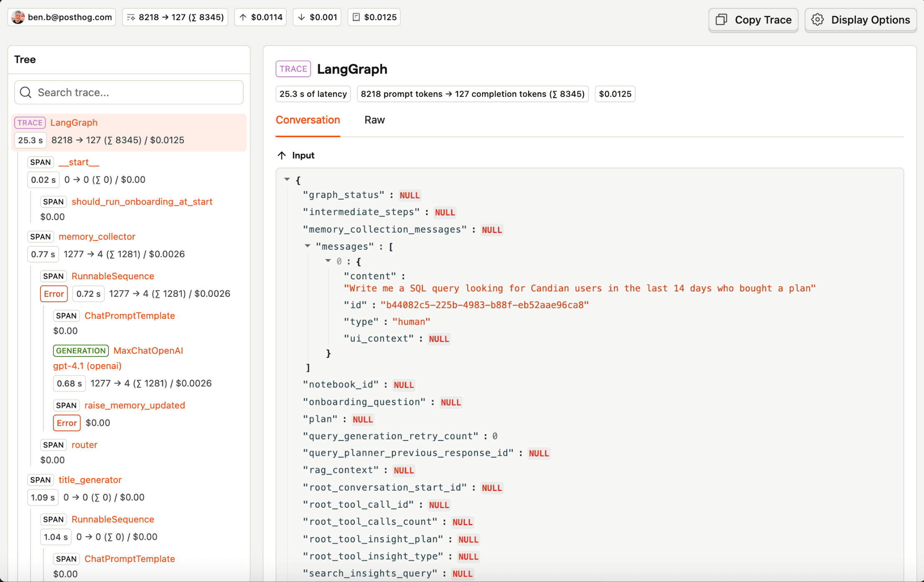The width and height of the screenshot is (924, 582).
Task: Click the total cost receipt icon
Action: coord(356,18)
